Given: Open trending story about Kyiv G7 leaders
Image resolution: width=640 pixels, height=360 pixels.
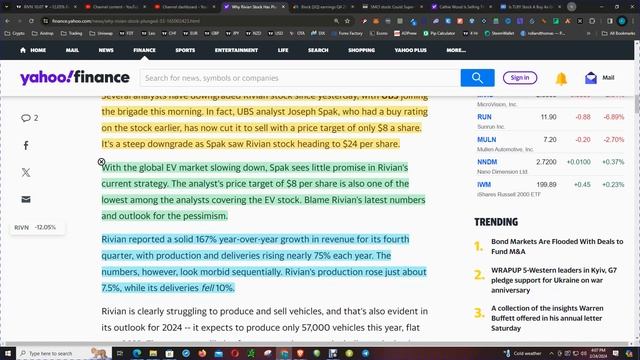Looking at the screenshot, I should pos(554,280).
